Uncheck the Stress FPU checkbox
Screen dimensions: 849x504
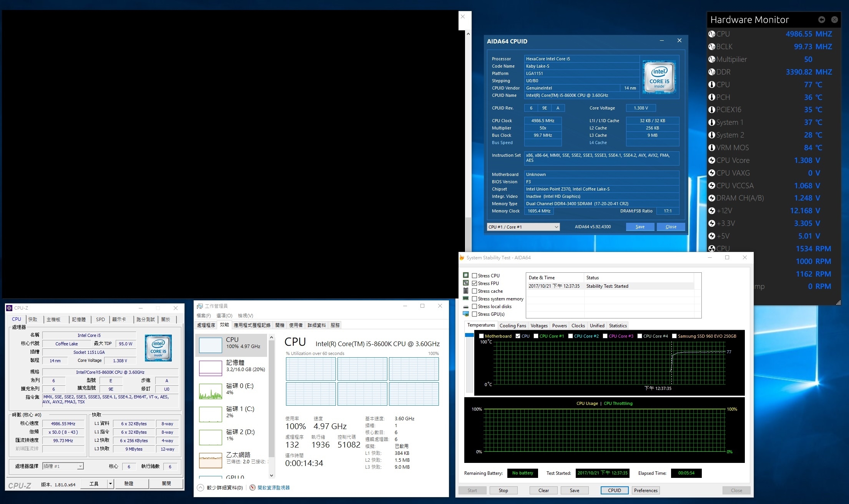click(475, 283)
